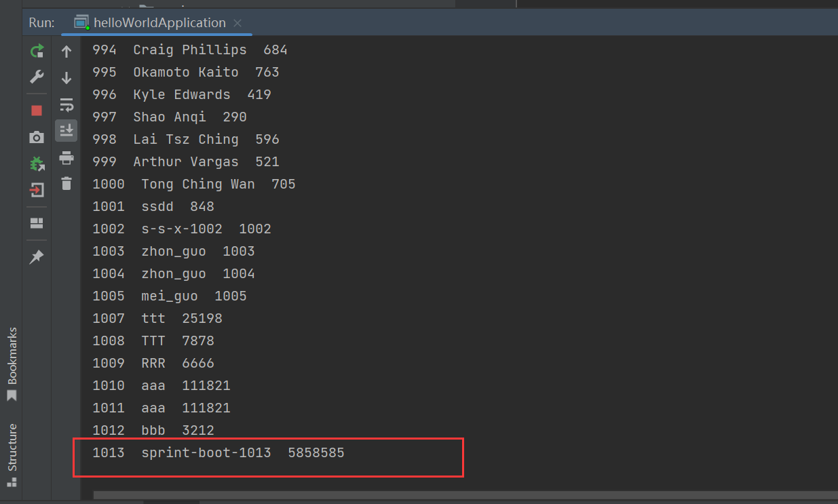Click the line '1011 aaa 111821'

tap(161, 408)
